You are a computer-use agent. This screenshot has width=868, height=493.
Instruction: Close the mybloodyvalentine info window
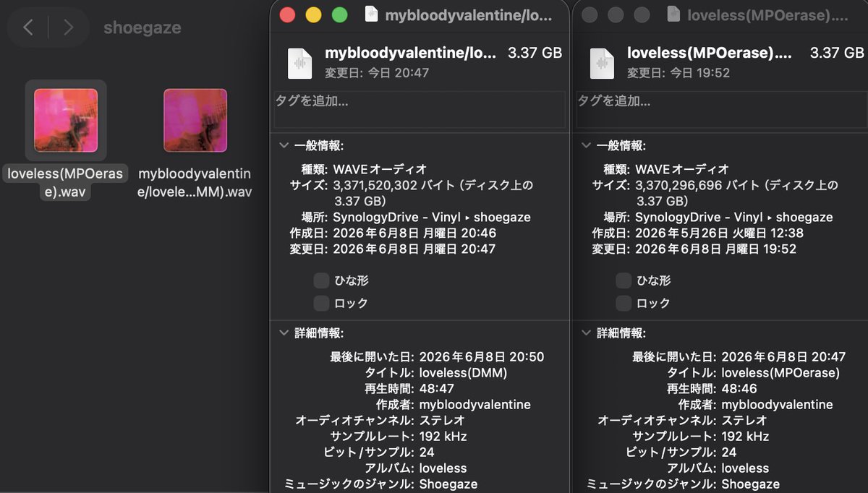pyautogui.click(x=287, y=14)
